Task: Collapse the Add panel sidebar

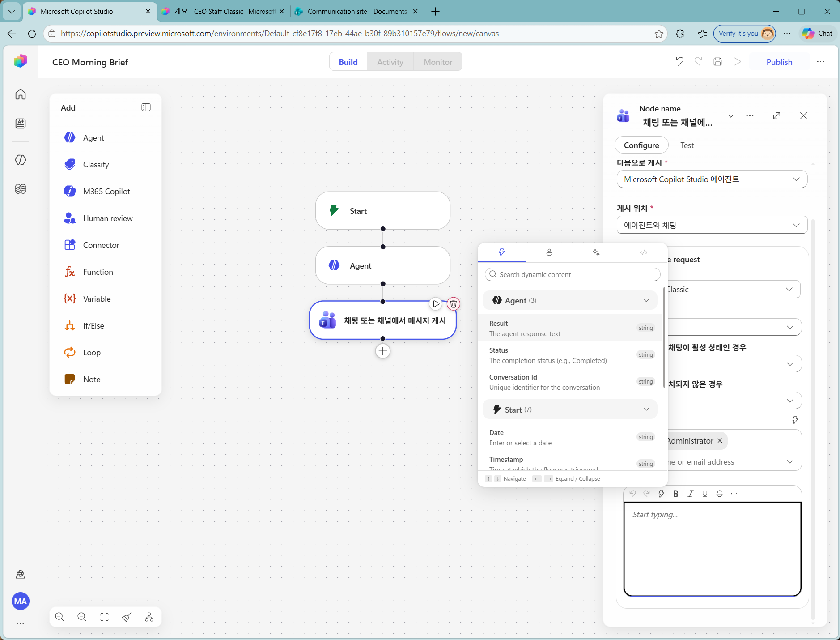Action: click(146, 107)
